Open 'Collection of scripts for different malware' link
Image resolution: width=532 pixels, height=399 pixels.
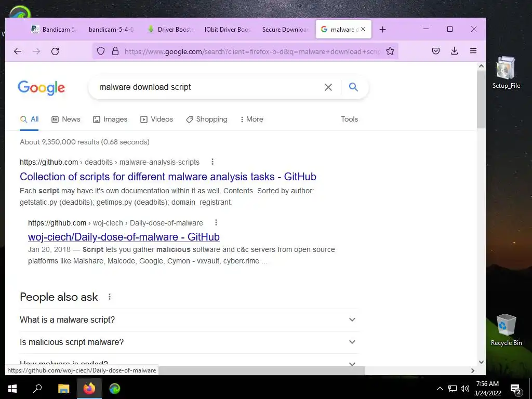coord(168,177)
